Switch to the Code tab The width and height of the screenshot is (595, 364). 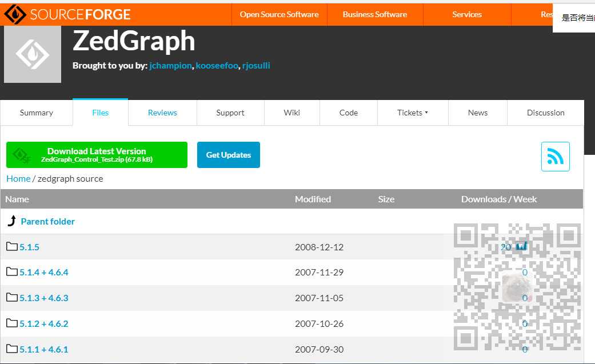pos(348,113)
